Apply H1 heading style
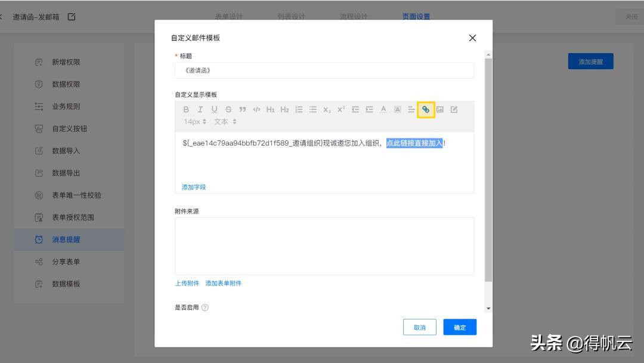Viewport: 644px width, 363px height. 271,109
